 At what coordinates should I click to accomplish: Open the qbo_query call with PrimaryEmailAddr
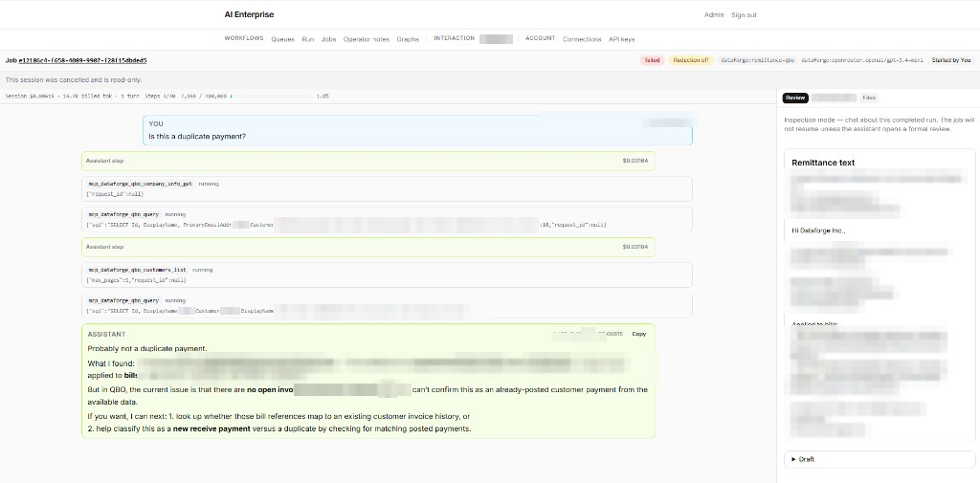tap(387, 219)
